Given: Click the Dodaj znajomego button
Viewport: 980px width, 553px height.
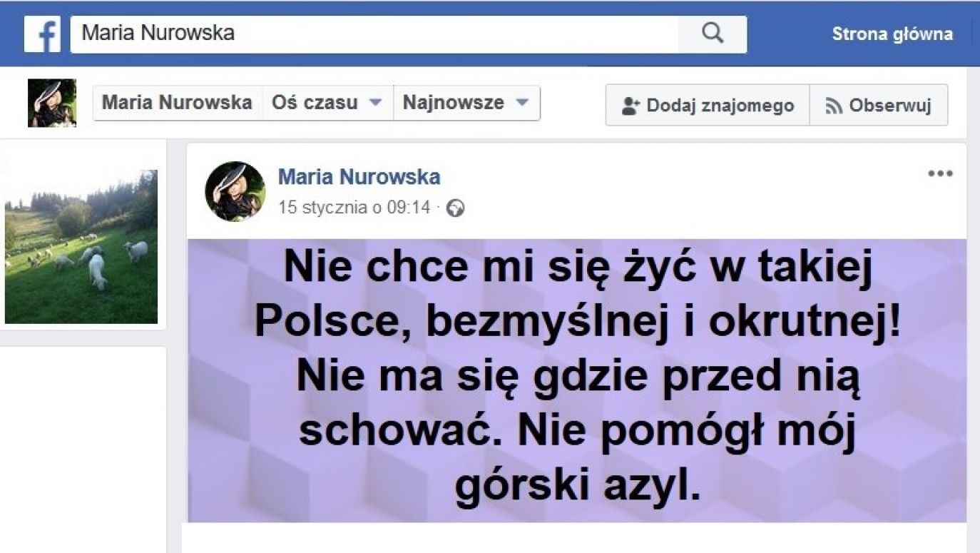Looking at the screenshot, I should pos(708,106).
